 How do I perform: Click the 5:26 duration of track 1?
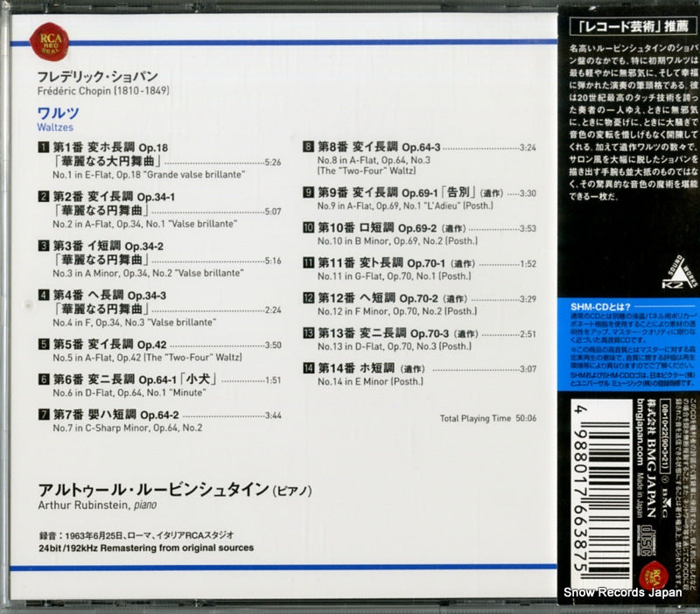coord(273,163)
